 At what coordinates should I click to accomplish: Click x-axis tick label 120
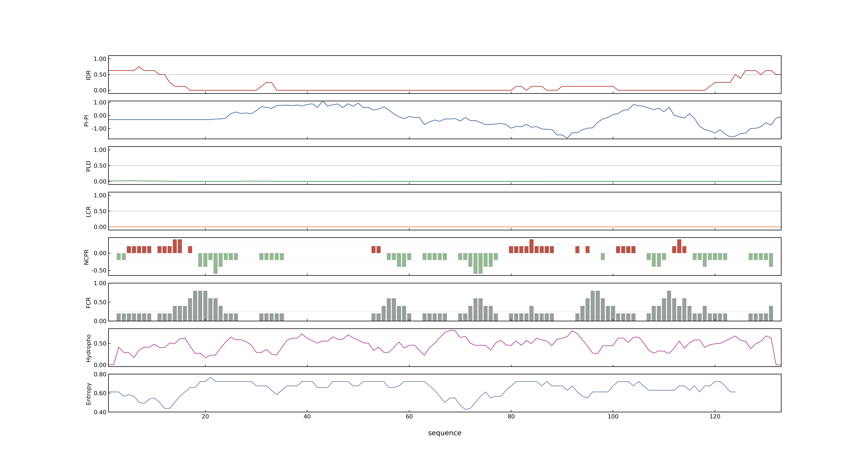click(715, 416)
